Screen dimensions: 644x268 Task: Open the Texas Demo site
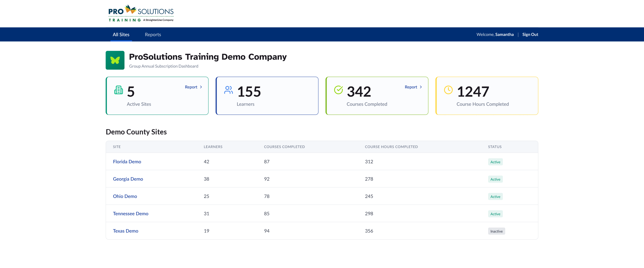point(126,231)
